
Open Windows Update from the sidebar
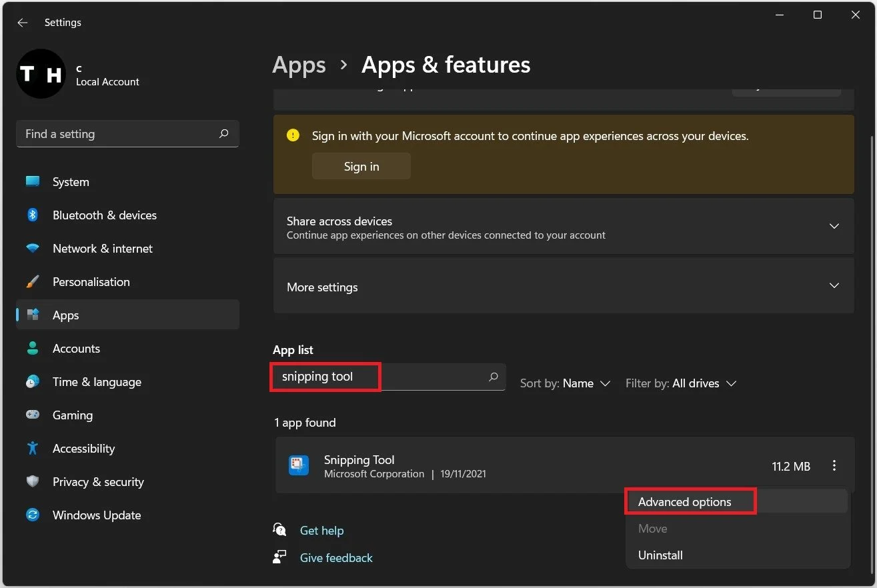tap(32, 515)
